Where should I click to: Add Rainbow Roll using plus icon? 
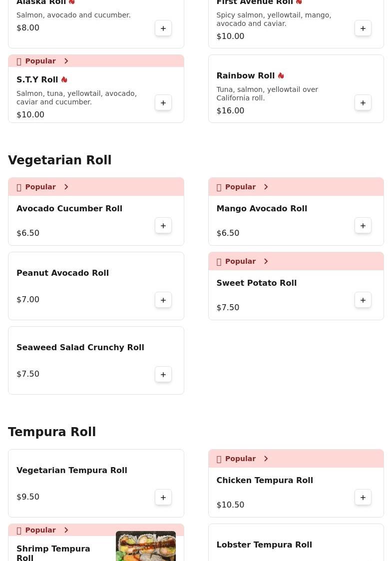tap(363, 103)
